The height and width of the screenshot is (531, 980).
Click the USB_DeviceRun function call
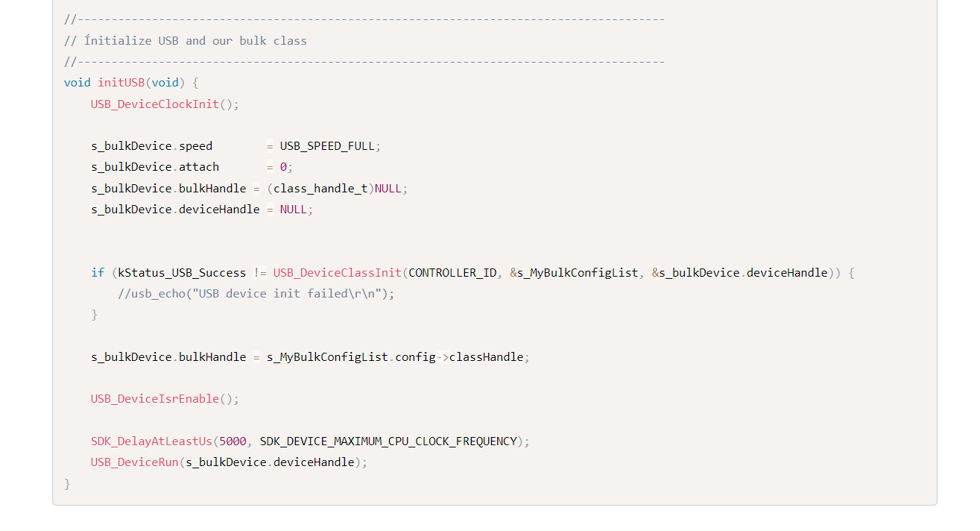(135, 462)
